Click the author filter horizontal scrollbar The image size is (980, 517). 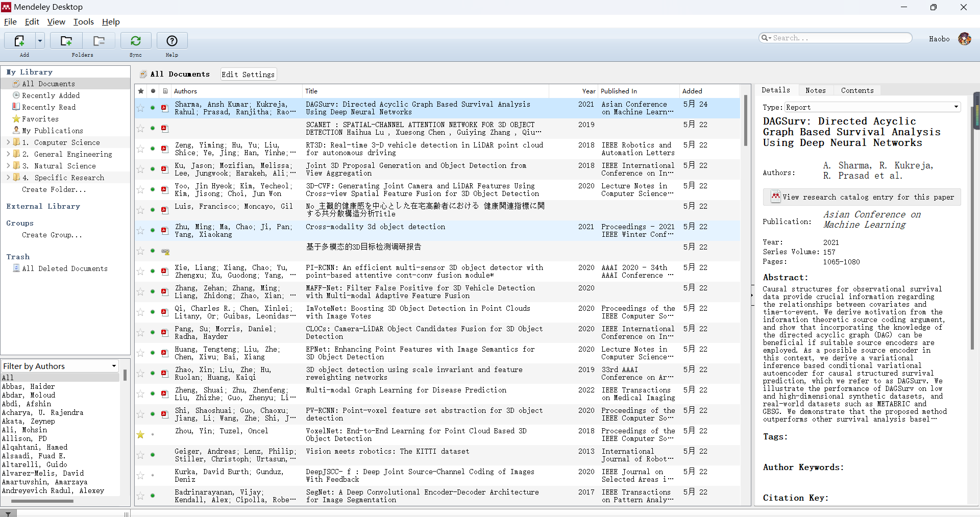tap(42, 501)
